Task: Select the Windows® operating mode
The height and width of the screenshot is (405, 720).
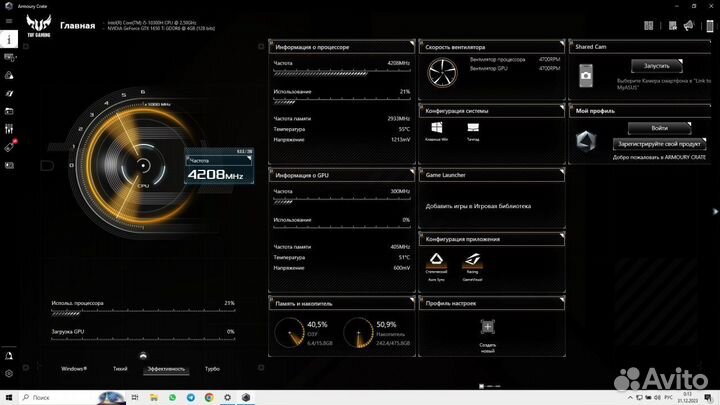Action: 74,369
